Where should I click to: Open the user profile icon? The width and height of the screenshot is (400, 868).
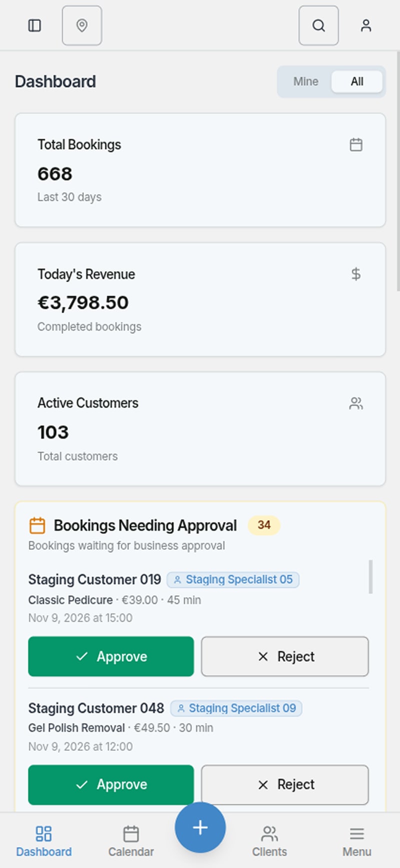[366, 26]
